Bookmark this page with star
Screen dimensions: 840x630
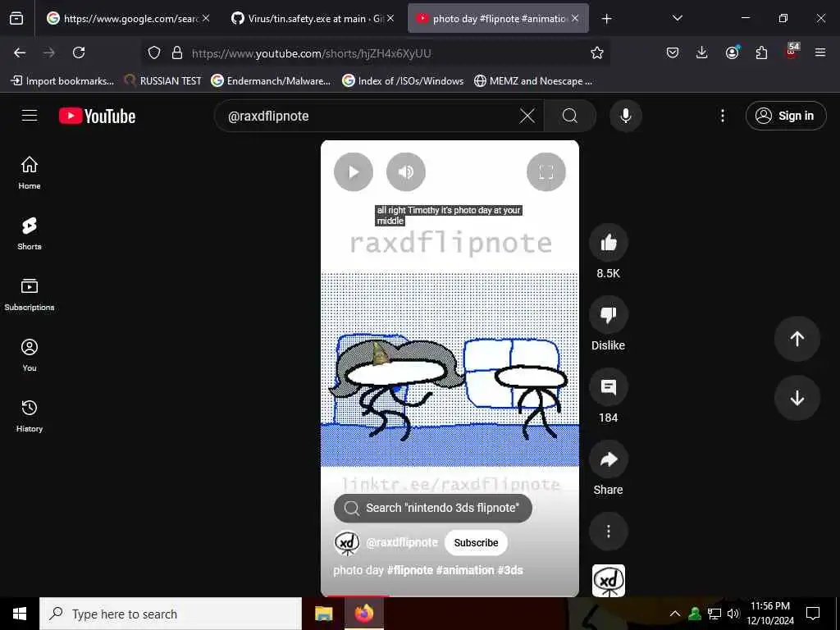pyautogui.click(x=597, y=52)
